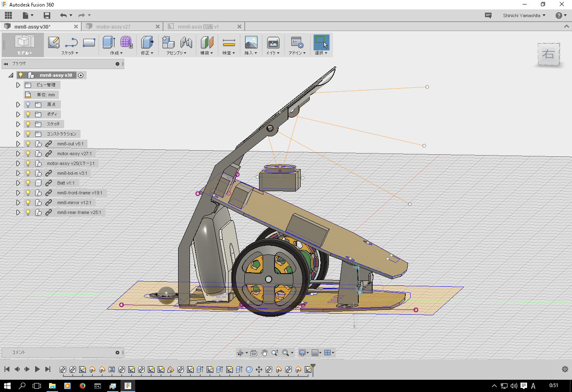572x392 pixels.
Task: Toggle visibility bulb of ボディ folder
Action: [x=28, y=114]
